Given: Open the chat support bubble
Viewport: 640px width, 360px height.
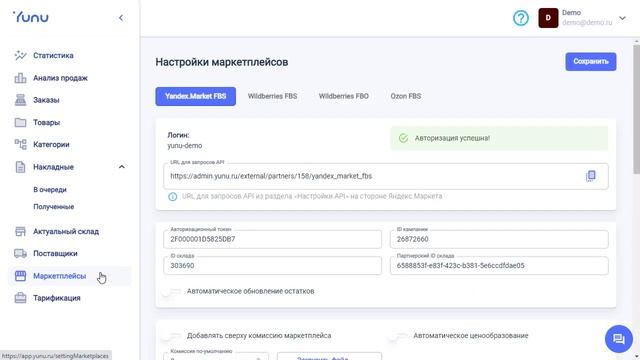Looking at the screenshot, I should point(619,339).
